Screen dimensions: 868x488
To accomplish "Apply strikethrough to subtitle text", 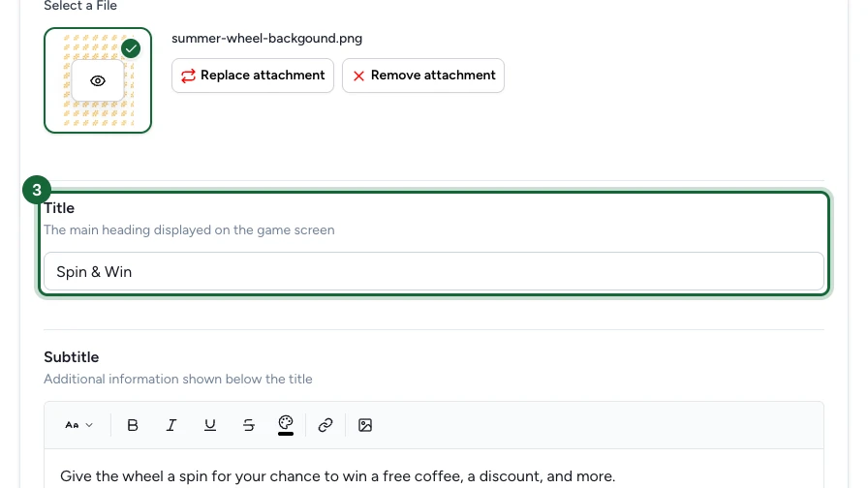I will click(x=249, y=425).
